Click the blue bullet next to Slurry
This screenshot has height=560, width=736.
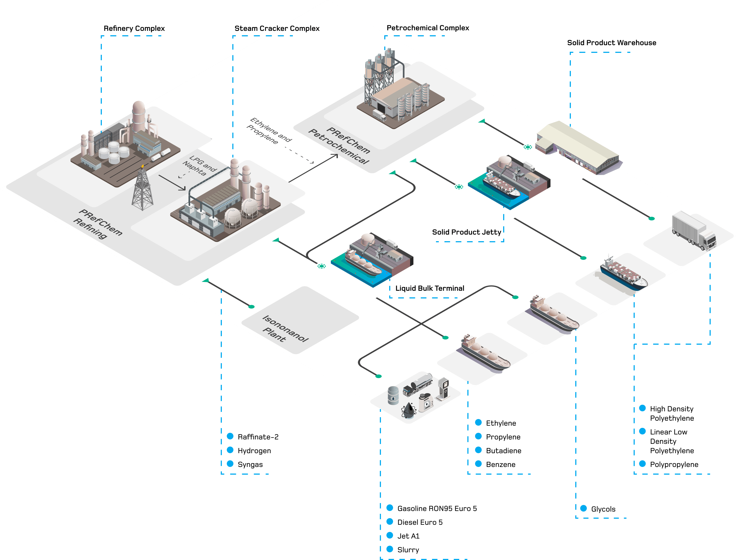[x=389, y=549]
